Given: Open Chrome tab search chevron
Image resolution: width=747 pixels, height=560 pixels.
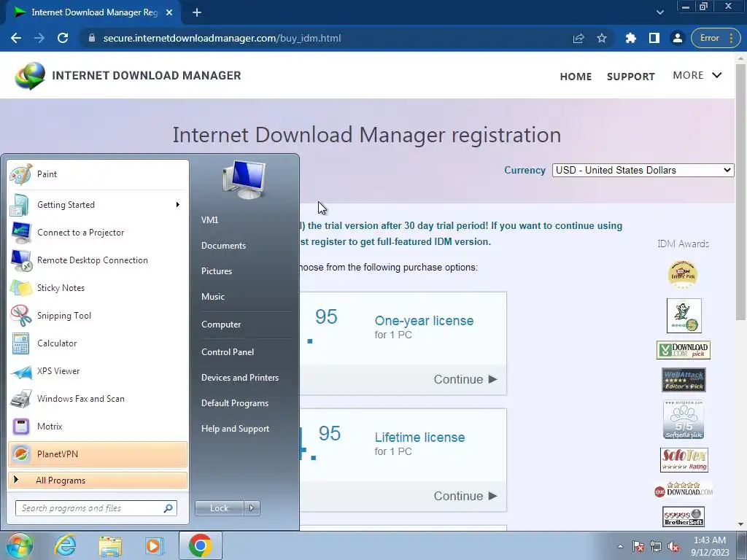Looking at the screenshot, I should [659, 12].
